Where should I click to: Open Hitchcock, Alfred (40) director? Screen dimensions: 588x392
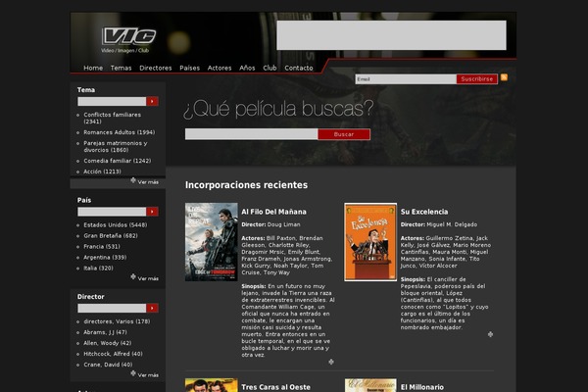click(x=114, y=354)
